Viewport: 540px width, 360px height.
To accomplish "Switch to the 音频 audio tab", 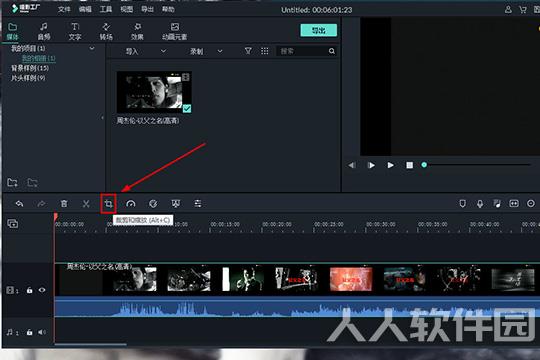I will 44,31.
